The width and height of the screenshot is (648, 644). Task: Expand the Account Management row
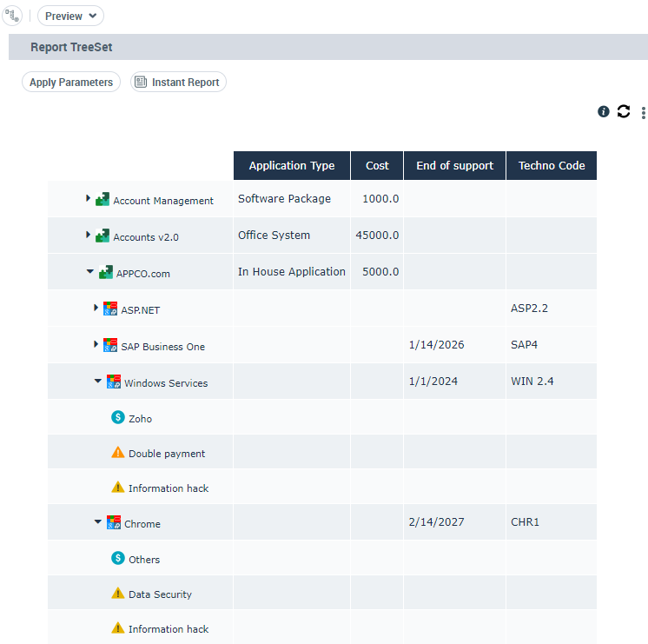pyautogui.click(x=89, y=199)
